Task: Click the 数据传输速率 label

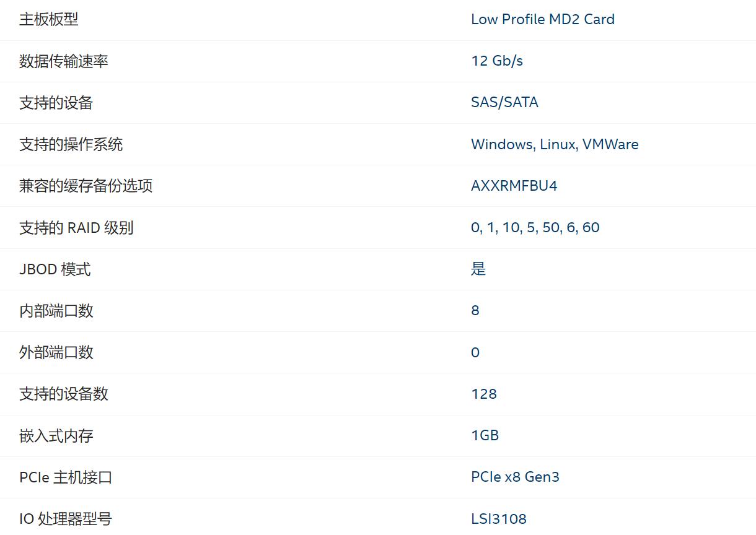Action: (x=64, y=61)
